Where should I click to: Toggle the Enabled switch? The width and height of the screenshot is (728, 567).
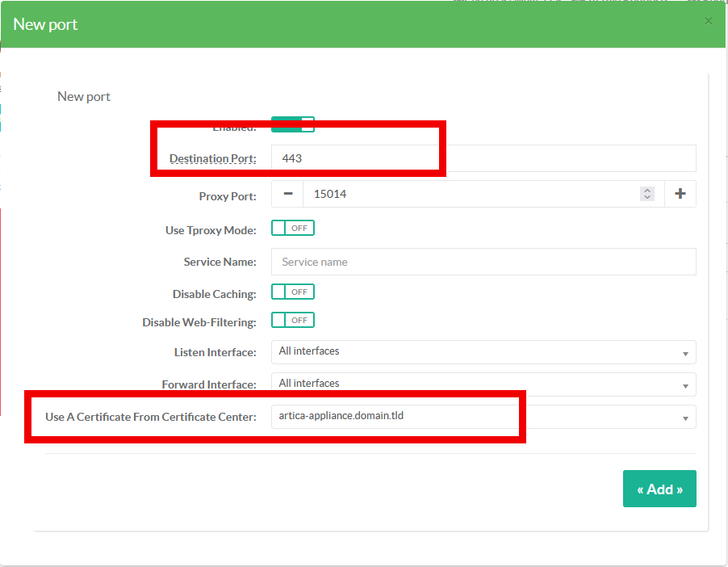(292, 124)
